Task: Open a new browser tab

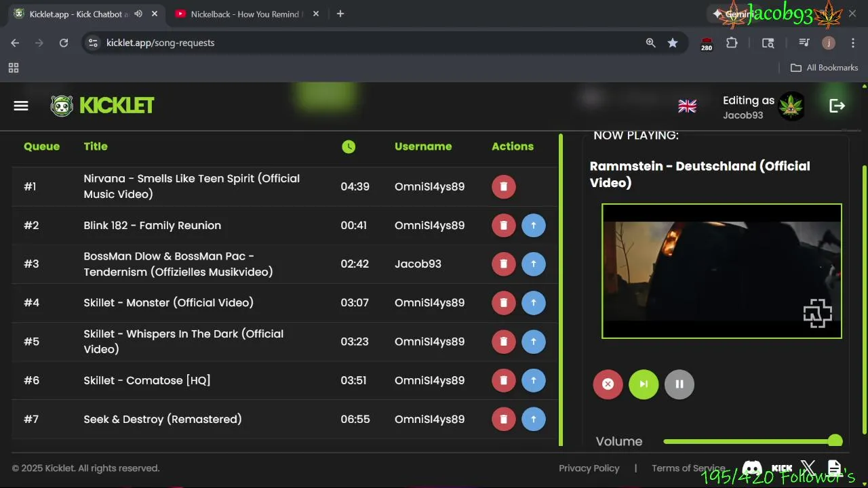Action: pyautogui.click(x=340, y=14)
